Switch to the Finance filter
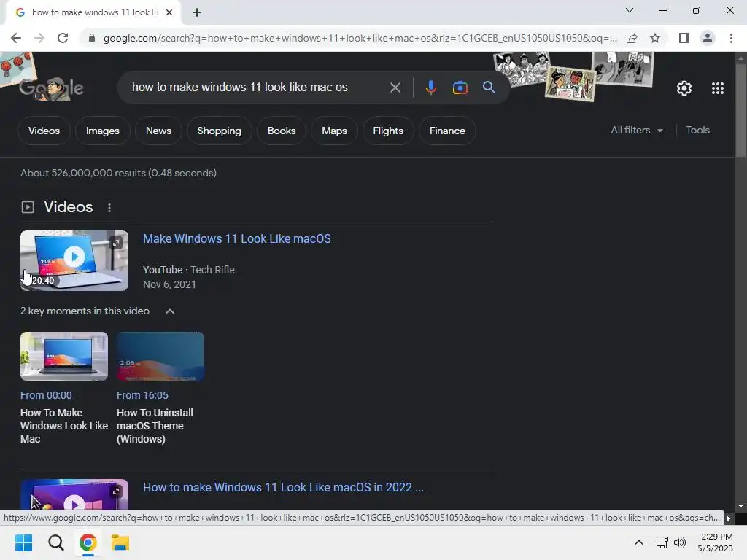Screen dimensions: 747x560 (447, 131)
